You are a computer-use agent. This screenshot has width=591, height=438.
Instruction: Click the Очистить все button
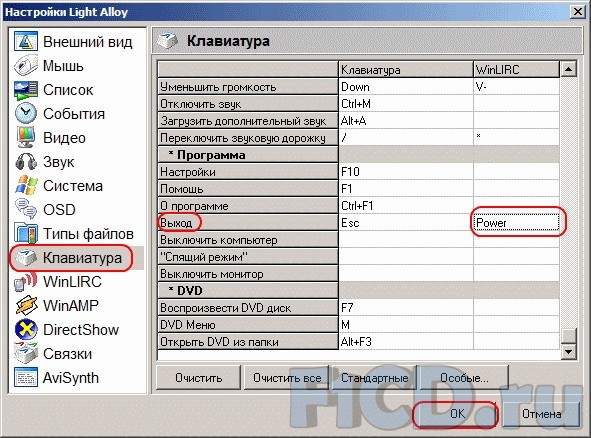coord(287,377)
